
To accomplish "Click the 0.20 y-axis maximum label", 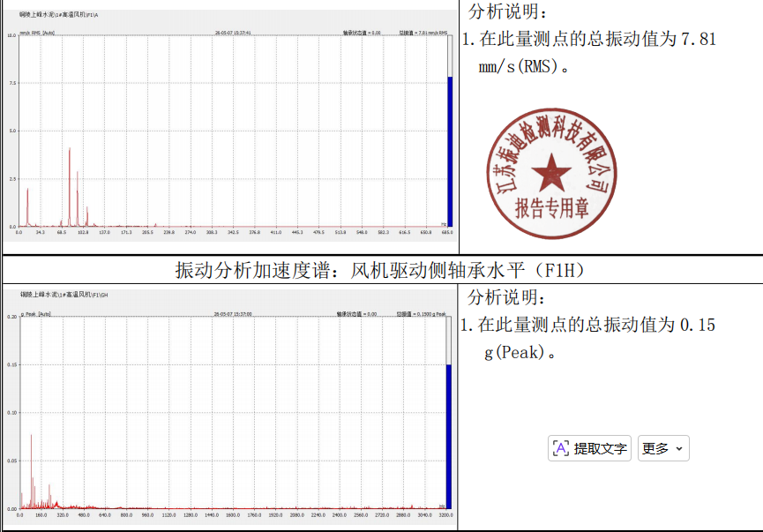I will [12, 317].
